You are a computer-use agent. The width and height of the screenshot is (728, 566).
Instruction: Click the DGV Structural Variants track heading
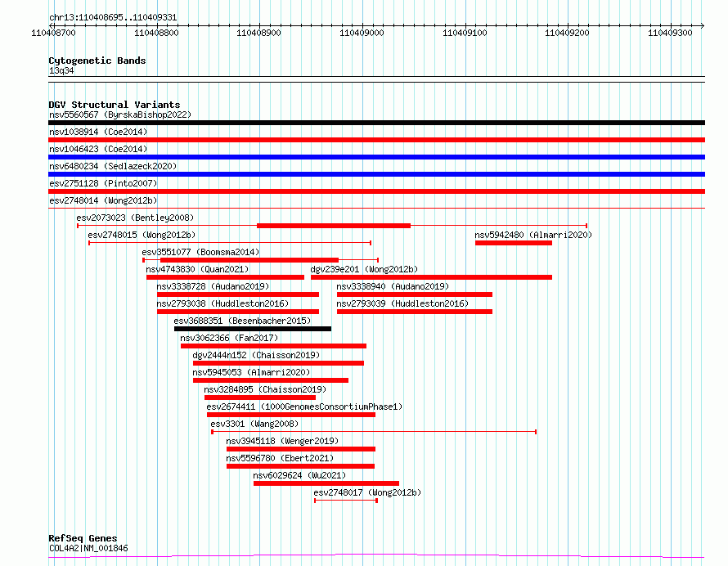click(x=115, y=105)
